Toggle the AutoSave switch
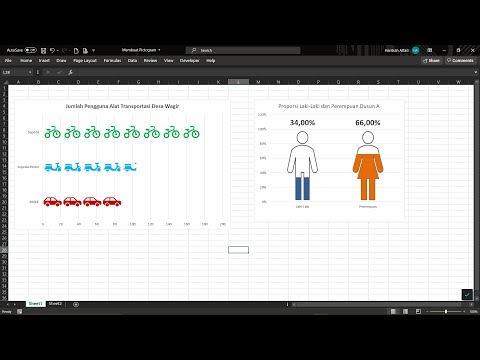The image size is (480, 360). [x=30, y=50]
